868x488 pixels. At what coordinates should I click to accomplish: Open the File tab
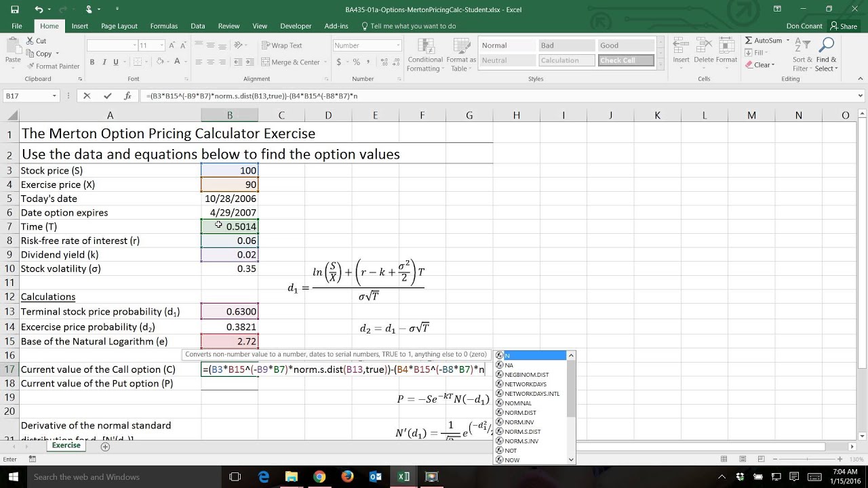pos(17,26)
